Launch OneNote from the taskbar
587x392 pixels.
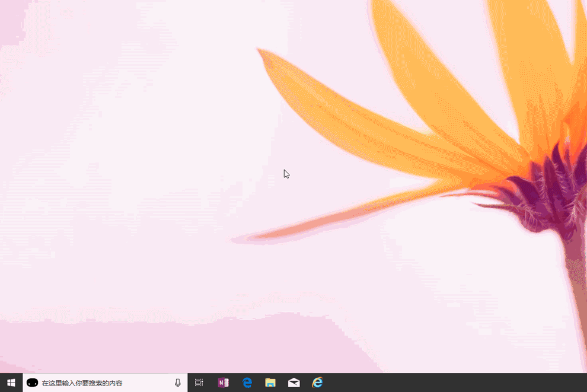point(222,383)
